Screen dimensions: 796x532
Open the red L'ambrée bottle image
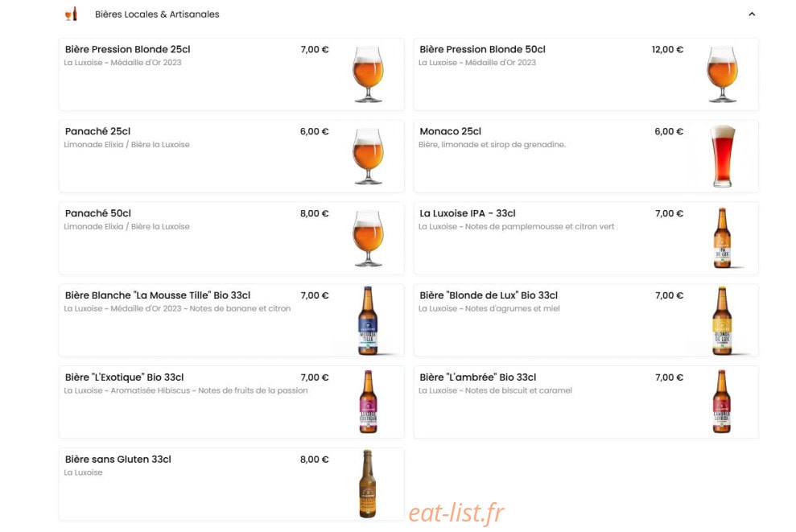[x=723, y=402]
